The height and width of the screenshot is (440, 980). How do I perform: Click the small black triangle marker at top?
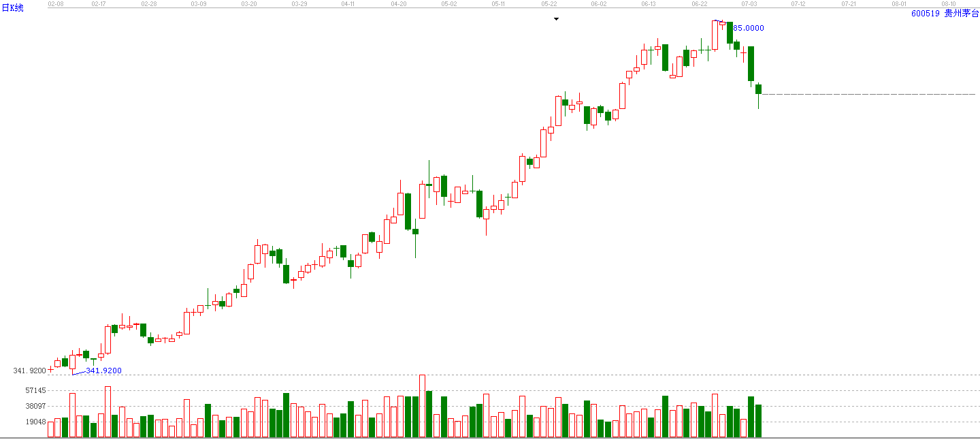pyautogui.click(x=556, y=19)
